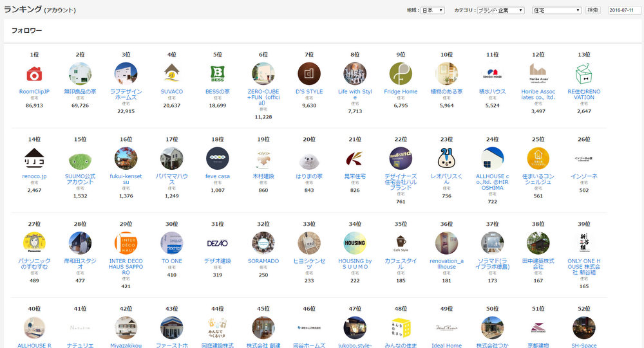Open the Life with Style avatar
This screenshot has width=644, height=348.
355,74
